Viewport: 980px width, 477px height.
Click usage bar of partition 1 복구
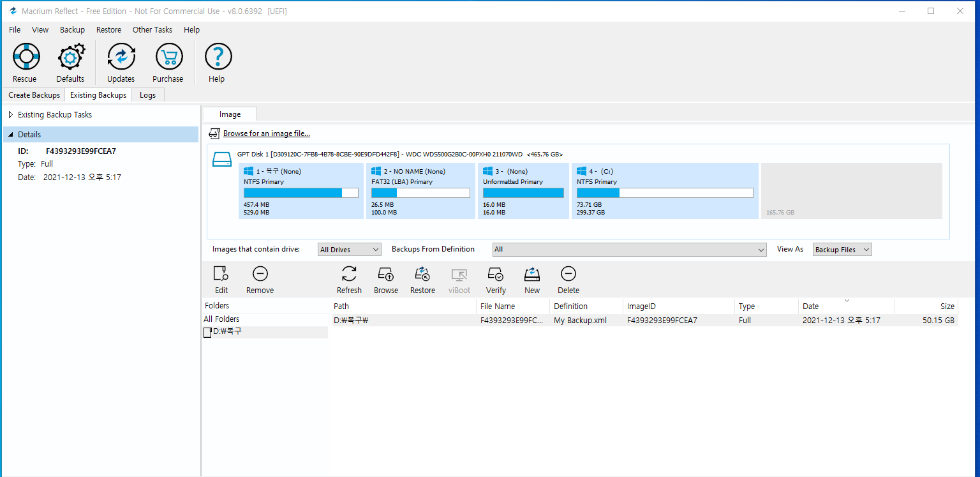click(301, 193)
